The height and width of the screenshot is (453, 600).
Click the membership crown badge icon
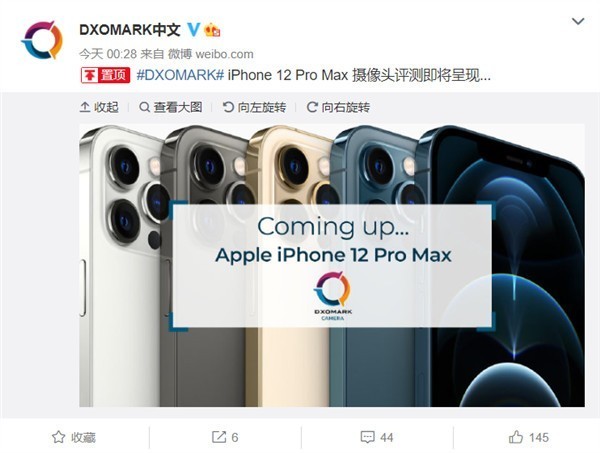tap(212, 30)
